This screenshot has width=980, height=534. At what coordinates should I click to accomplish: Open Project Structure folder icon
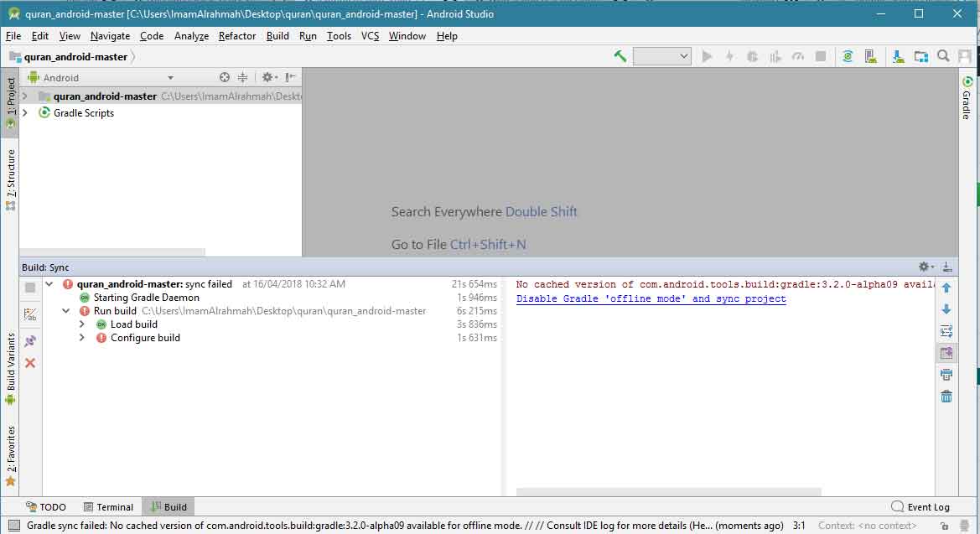[x=921, y=57]
